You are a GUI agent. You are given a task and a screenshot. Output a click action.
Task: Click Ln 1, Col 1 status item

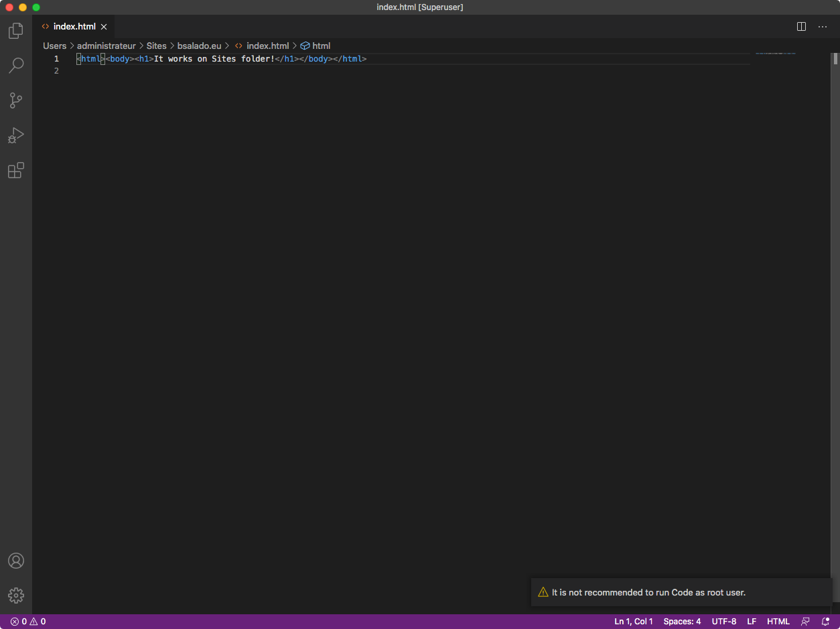[x=633, y=622]
